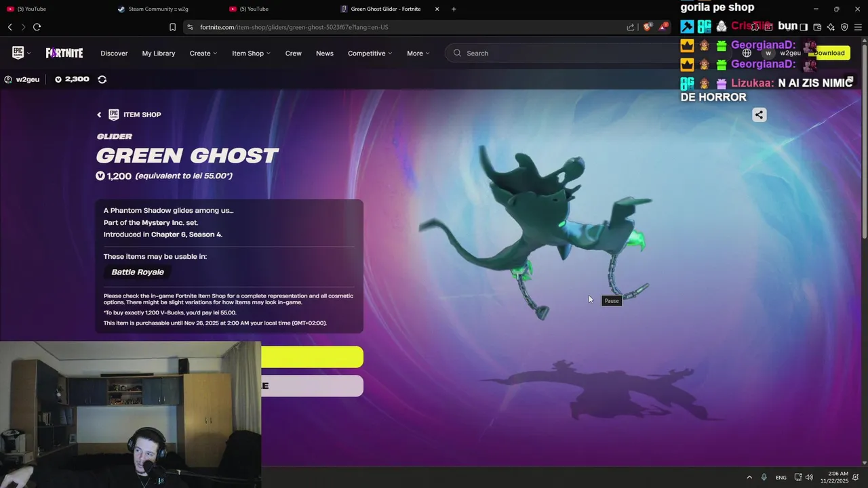Open the Epic Games logo dropdown arrow
The width and height of the screenshot is (868, 488).
point(28,53)
